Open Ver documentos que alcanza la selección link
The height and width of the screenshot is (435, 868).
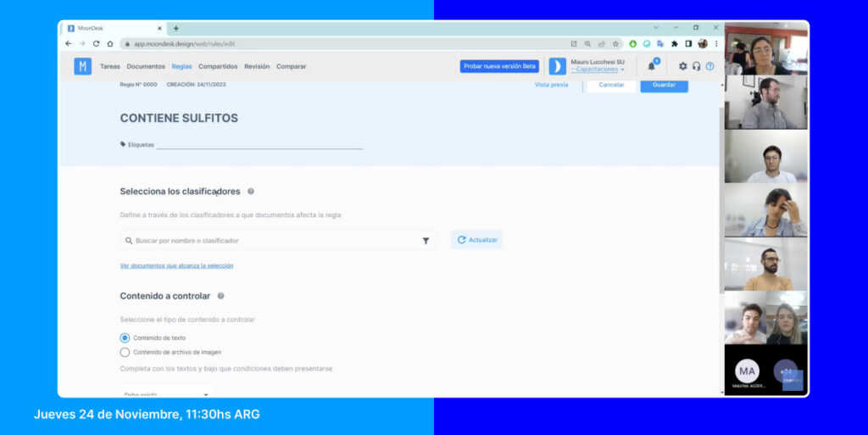(x=176, y=265)
